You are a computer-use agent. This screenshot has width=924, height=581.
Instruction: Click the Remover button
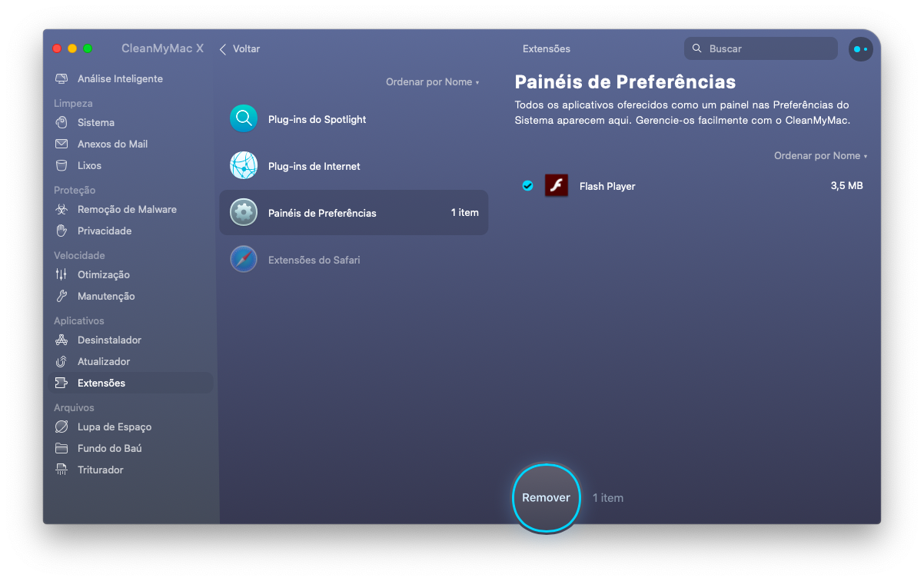546,497
